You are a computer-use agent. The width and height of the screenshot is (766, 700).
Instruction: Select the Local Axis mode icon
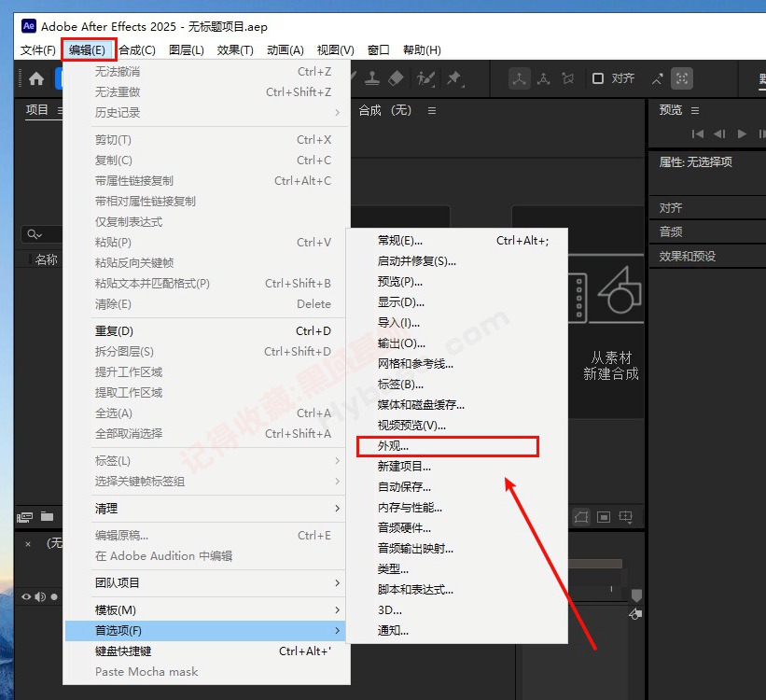point(520,78)
